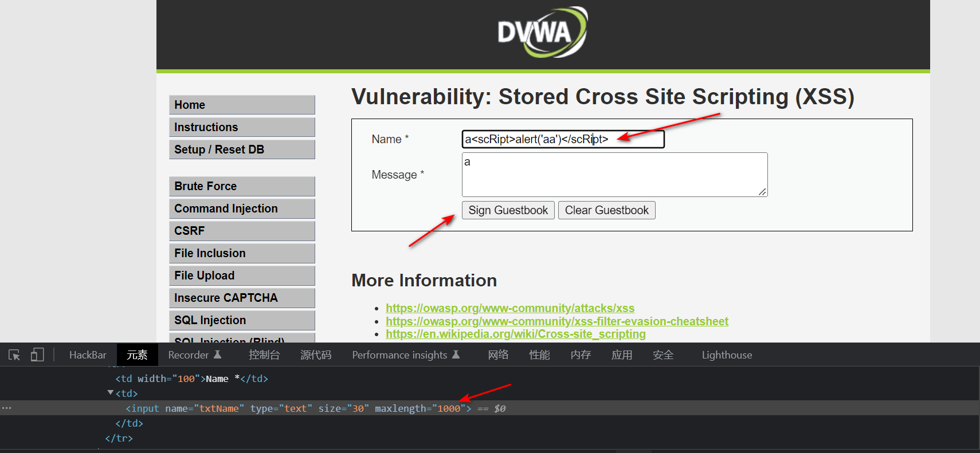The width and height of the screenshot is (980, 453).
Task: Toggle the device toolbar icon
Action: (37, 355)
